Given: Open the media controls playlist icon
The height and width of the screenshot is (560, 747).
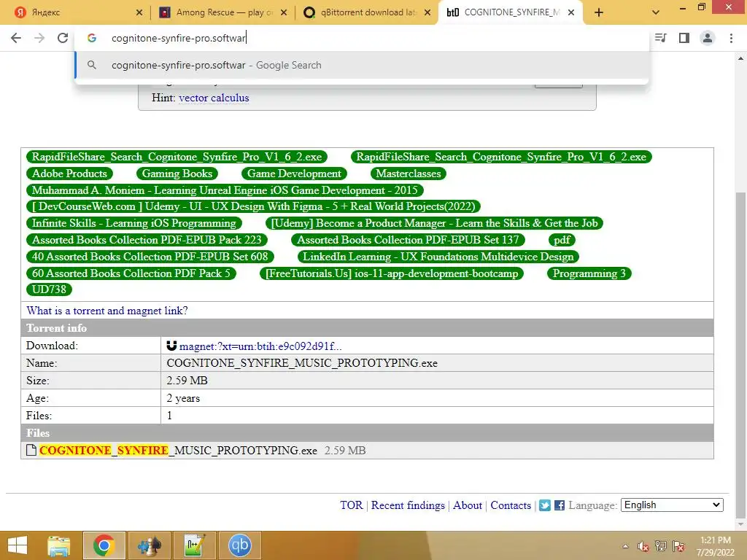Looking at the screenshot, I should click(x=661, y=38).
